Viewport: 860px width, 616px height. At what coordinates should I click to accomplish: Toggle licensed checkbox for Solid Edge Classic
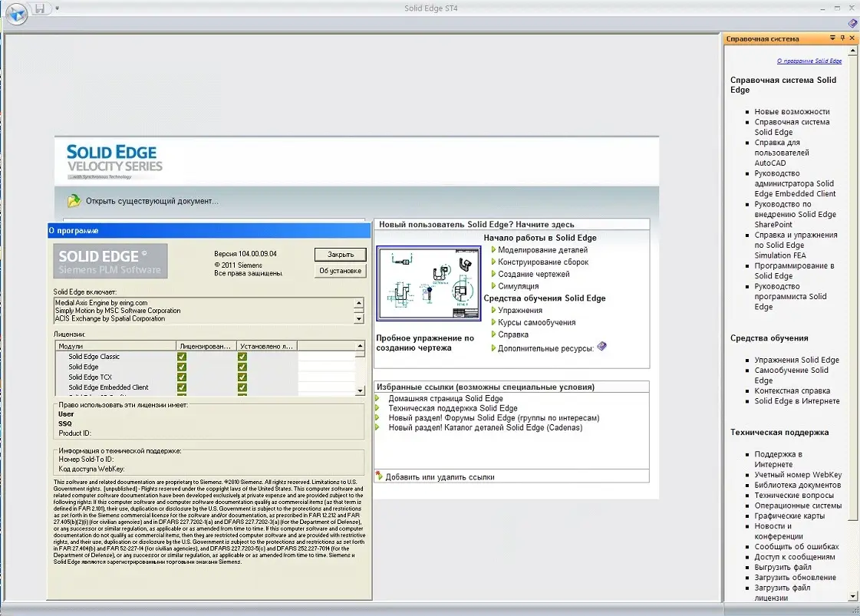(x=182, y=357)
